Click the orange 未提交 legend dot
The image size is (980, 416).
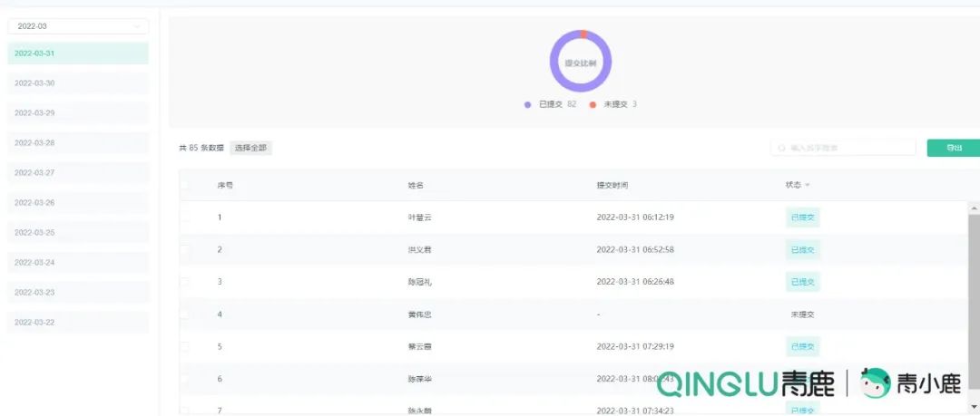tap(593, 104)
